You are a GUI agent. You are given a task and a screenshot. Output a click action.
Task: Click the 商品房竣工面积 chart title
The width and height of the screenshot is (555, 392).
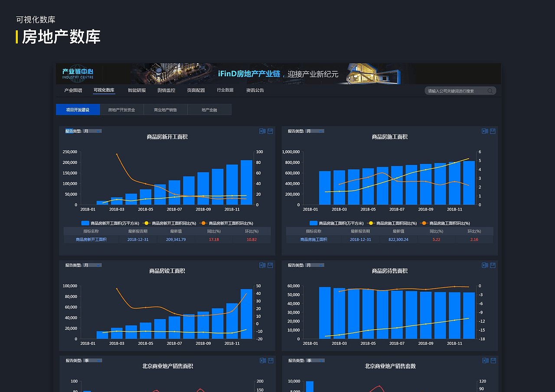click(x=167, y=271)
